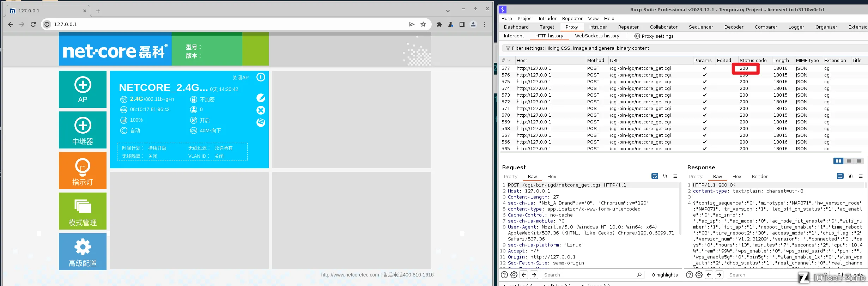Open Request panel hamburger menu
868x286 pixels.
click(675, 176)
